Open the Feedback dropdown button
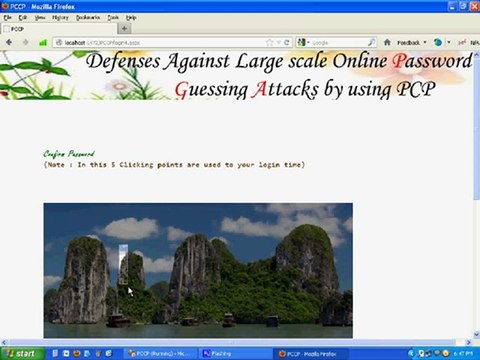Image resolution: width=480 pixels, height=360 pixels. coord(411,43)
